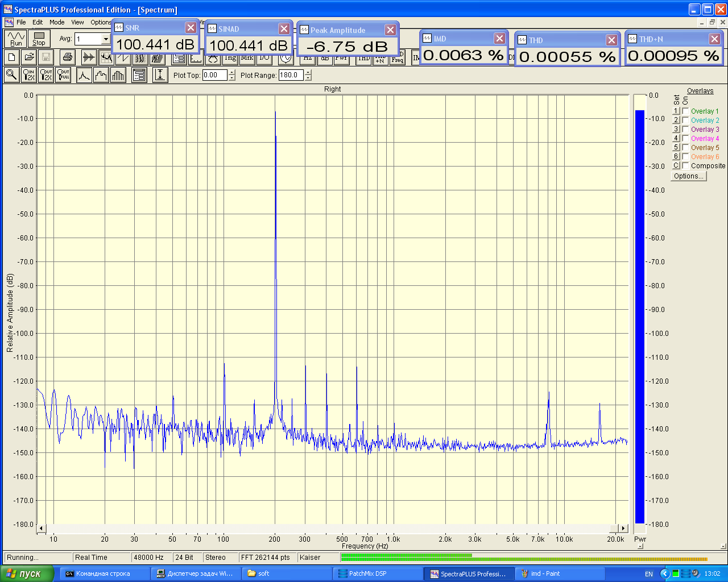Click the Zoom In 2X icon
The image size is (728, 582).
click(x=28, y=75)
